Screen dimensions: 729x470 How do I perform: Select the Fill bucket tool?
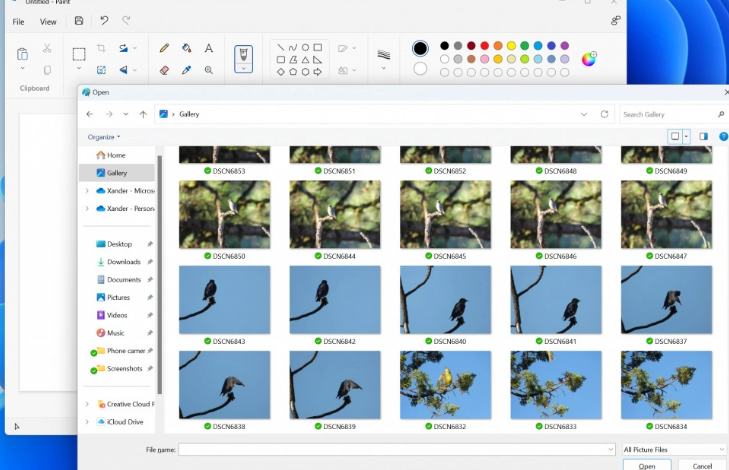(187, 48)
